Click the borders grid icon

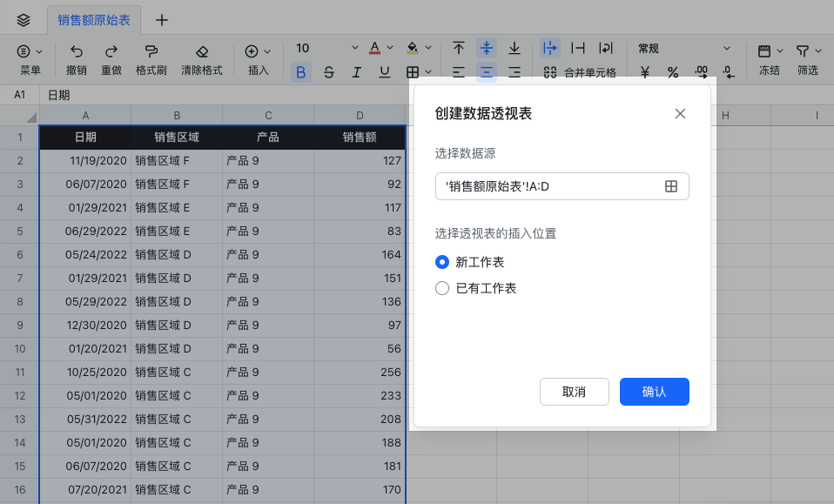413,71
